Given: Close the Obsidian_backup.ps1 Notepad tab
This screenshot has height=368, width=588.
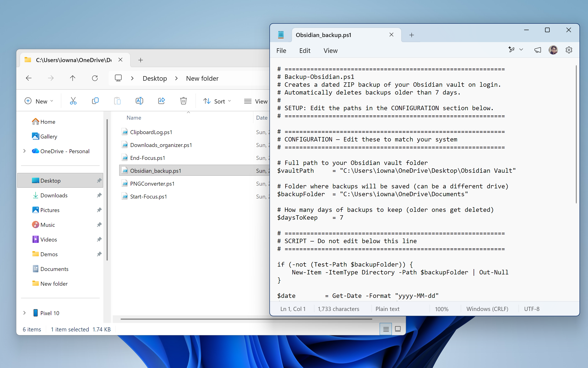Looking at the screenshot, I should (x=391, y=35).
